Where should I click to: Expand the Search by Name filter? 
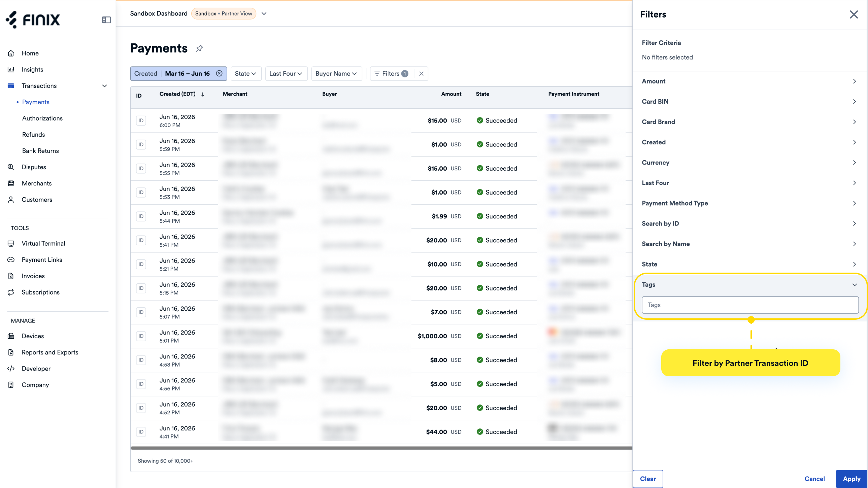749,244
